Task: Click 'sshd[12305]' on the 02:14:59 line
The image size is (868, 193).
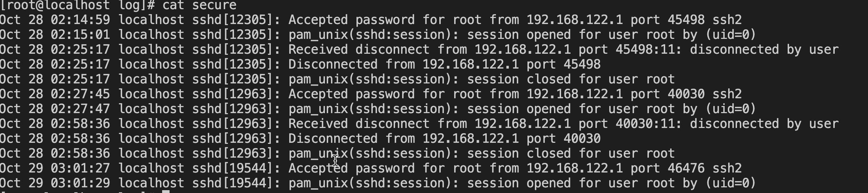Action: point(232,20)
